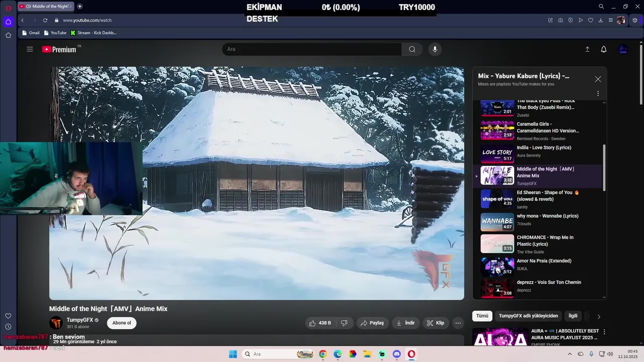Go back with browser back arrow

click(22, 20)
